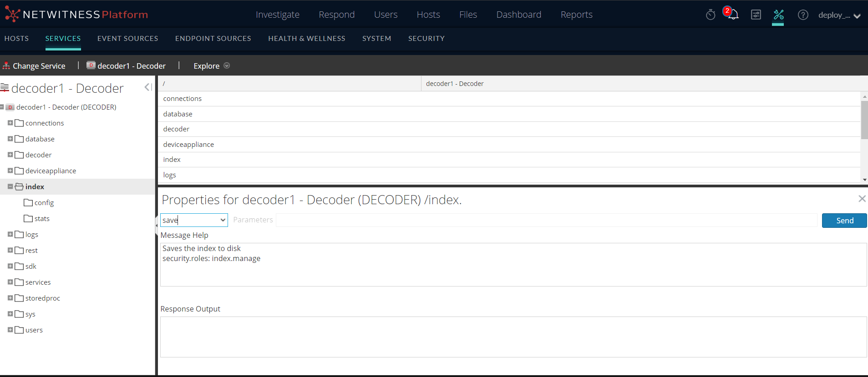Open the Reports menu
The width and height of the screenshot is (868, 377).
coord(577,15)
